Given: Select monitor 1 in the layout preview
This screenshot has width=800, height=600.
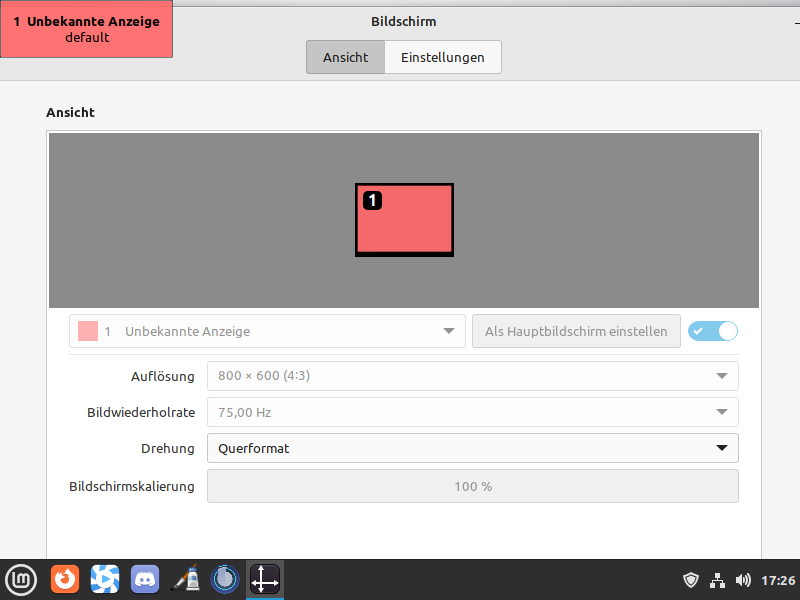Looking at the screenshot, I should click(x=404, y=220).
